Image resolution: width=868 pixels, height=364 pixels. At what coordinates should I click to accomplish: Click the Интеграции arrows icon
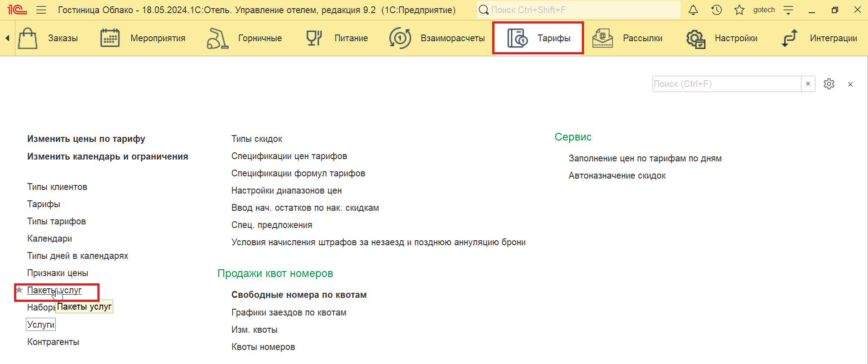point(790,38)
